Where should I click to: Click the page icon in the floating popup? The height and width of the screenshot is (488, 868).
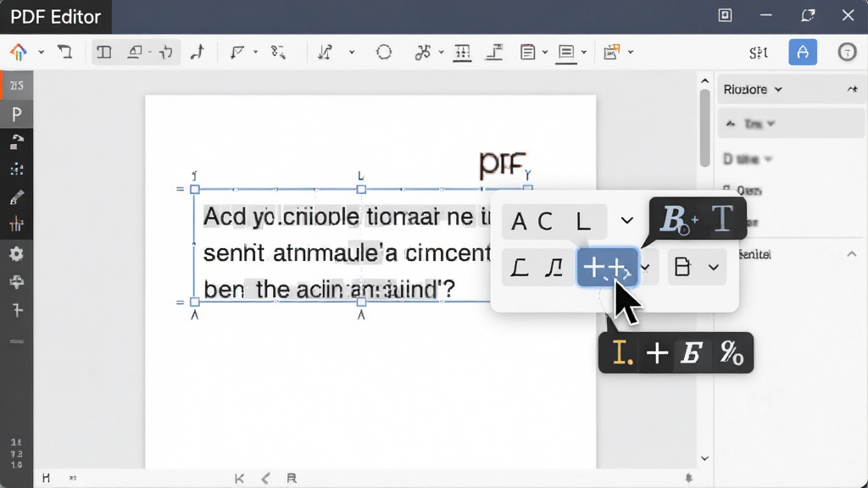point(682,267)
